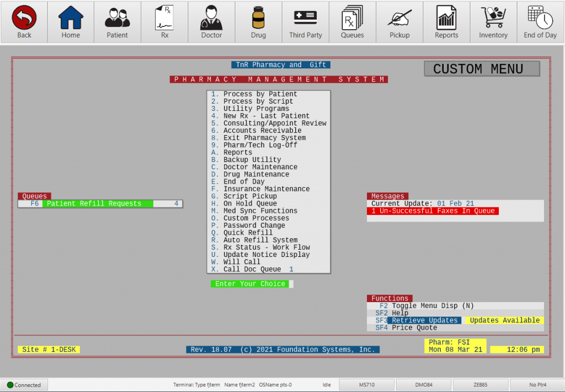Click the Site # 1-DESK label
565x392 pixels.
click(x=49, y=350)
